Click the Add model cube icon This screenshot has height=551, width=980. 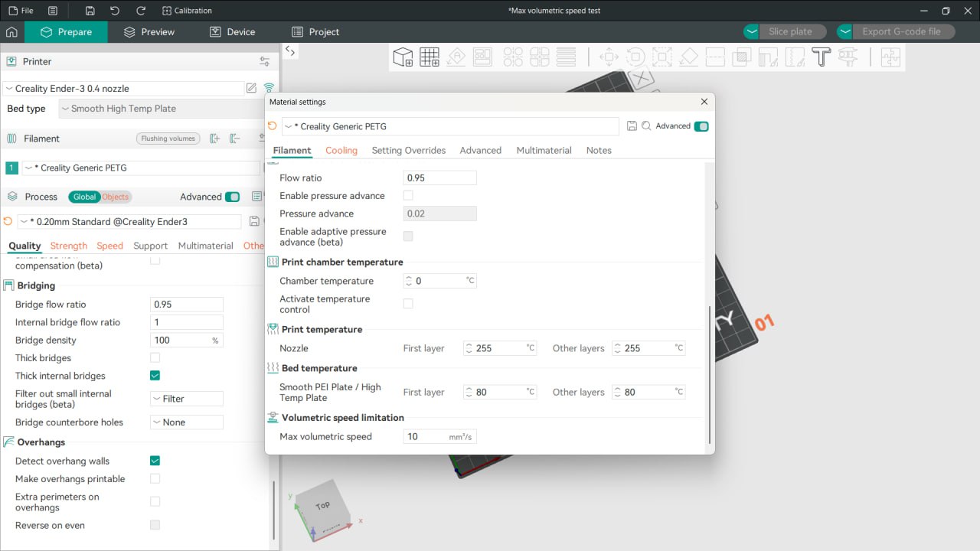click(x=403, y=57)
